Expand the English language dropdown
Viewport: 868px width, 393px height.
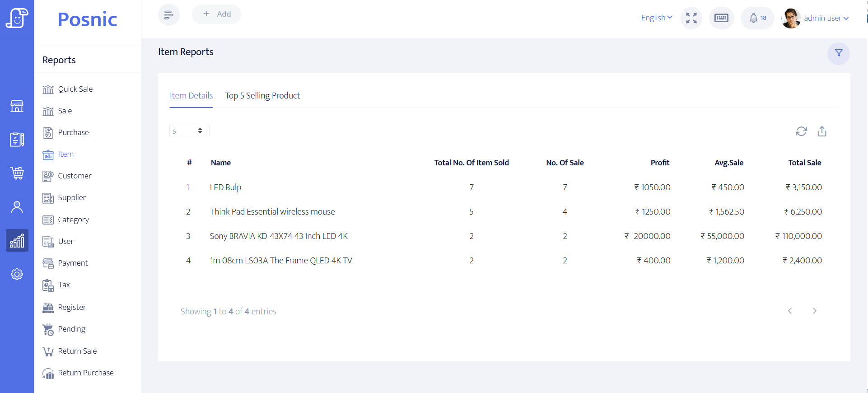656,18
